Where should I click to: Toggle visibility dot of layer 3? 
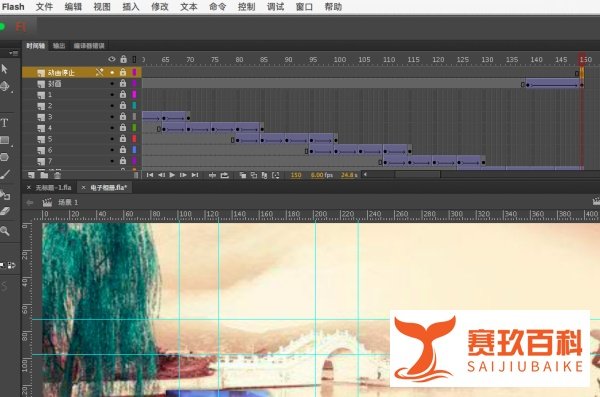tap(112, 116)
